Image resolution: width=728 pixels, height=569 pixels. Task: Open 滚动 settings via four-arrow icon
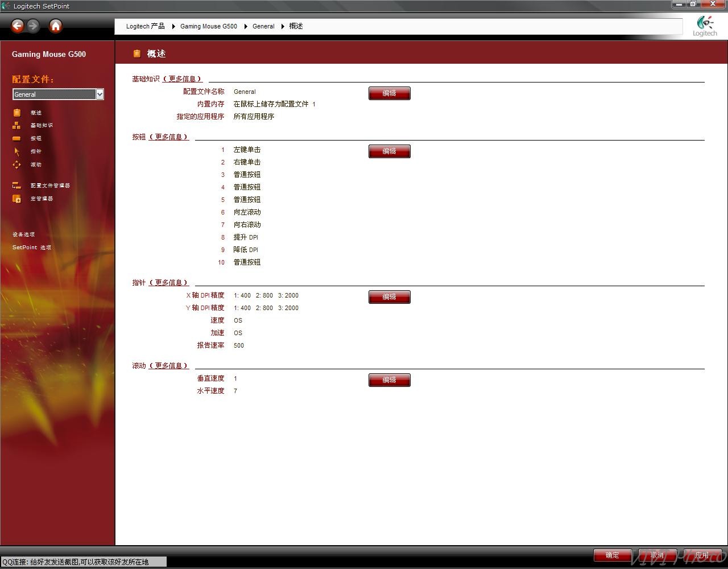coord(16,164)
